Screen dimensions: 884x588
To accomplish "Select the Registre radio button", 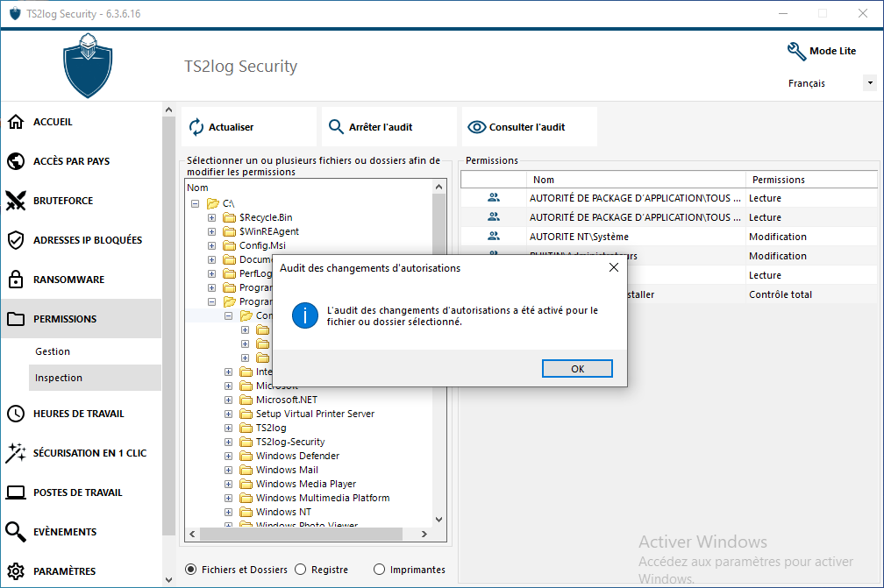I will point(301,570).
